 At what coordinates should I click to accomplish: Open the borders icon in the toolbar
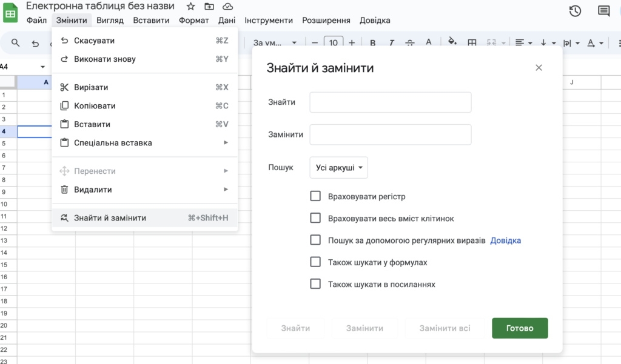tap(472, 43)
